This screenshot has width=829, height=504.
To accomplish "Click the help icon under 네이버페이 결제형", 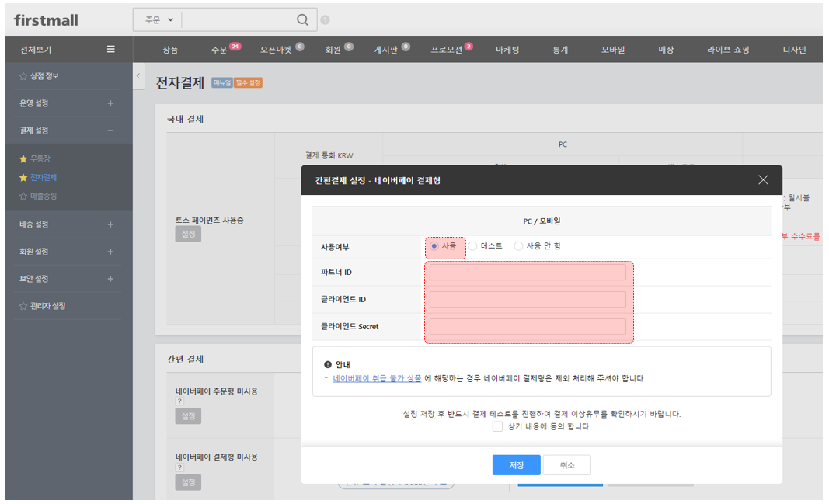I will click(x=179, y=468).
